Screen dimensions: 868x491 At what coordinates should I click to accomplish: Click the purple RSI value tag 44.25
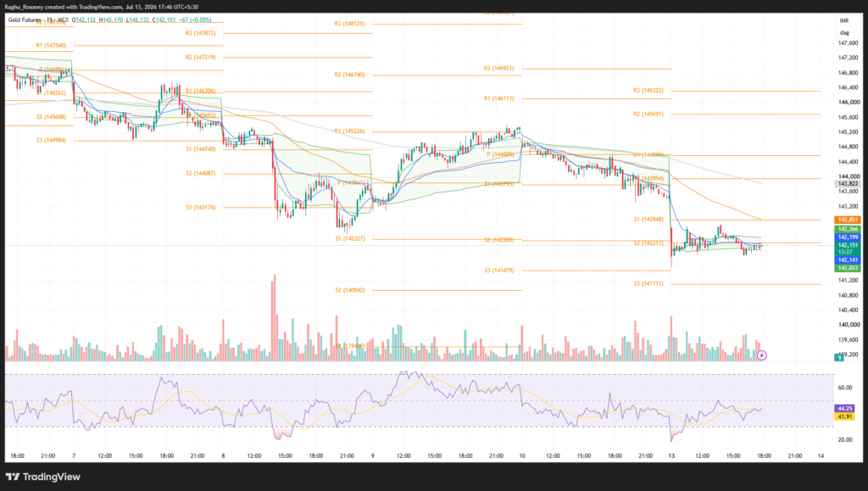[845, 409]
